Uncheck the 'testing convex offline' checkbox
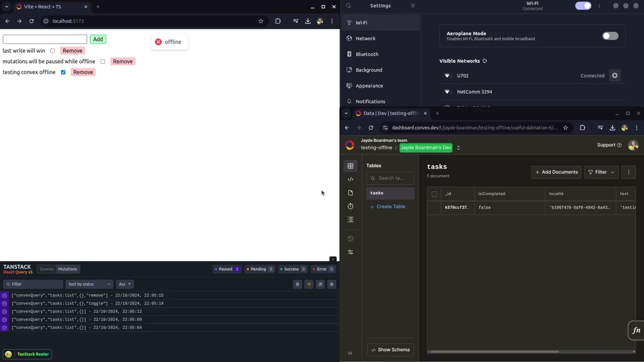Image resolution: width=644 pixels, height=362 pixels. [x=63, y=72]
